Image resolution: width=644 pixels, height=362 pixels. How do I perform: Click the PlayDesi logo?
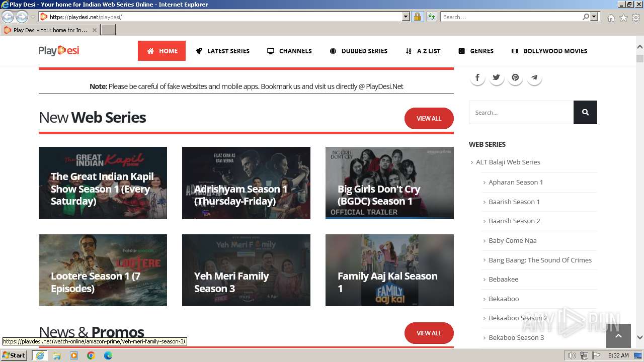click(x=59, y=51)
